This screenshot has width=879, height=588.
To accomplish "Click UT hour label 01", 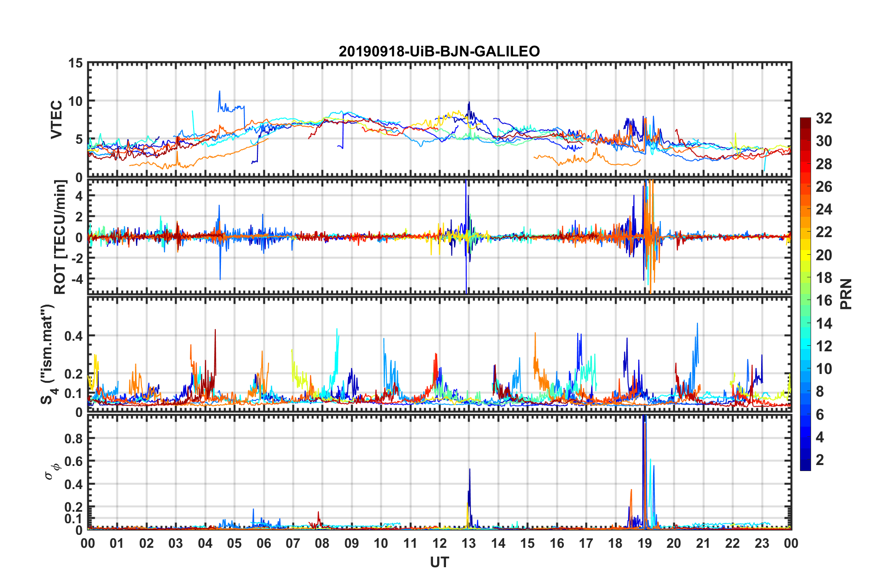I will [x=117, y=543].
